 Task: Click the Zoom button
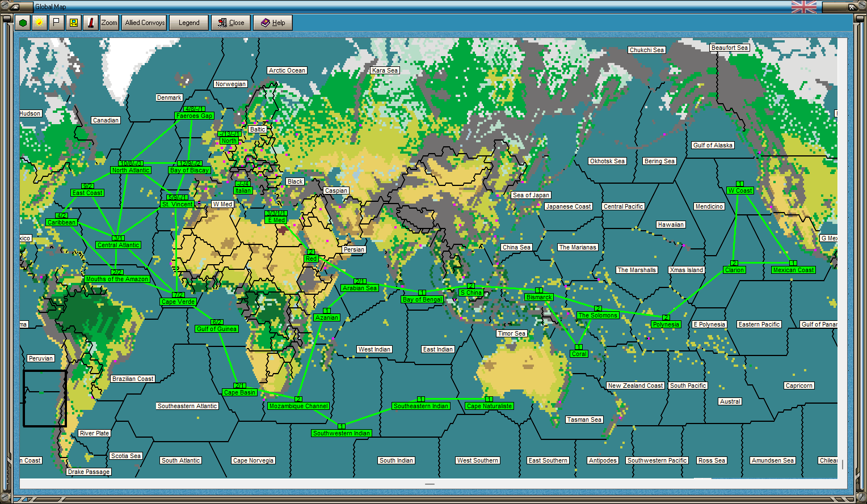pos(109,23)
